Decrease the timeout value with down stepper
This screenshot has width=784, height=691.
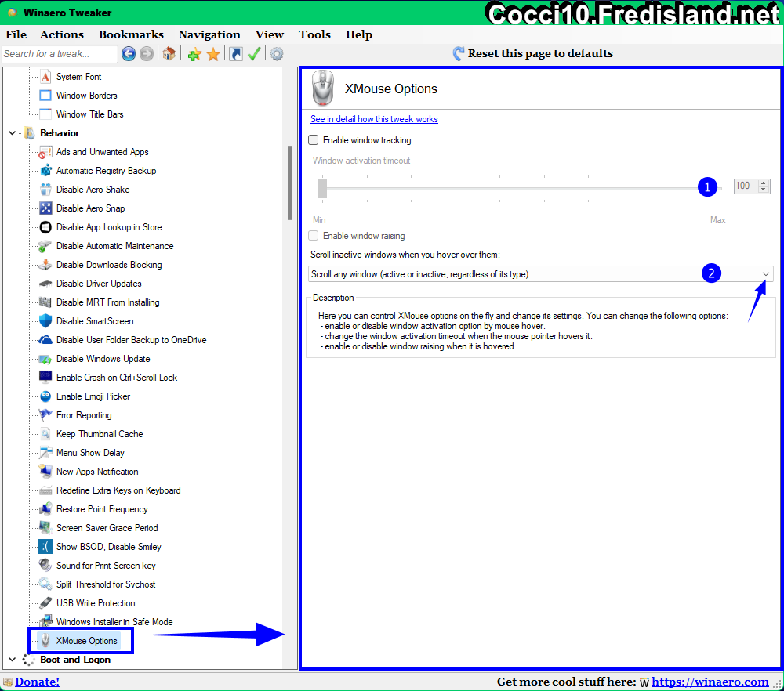pyautogui.click(x=763, y=190)
